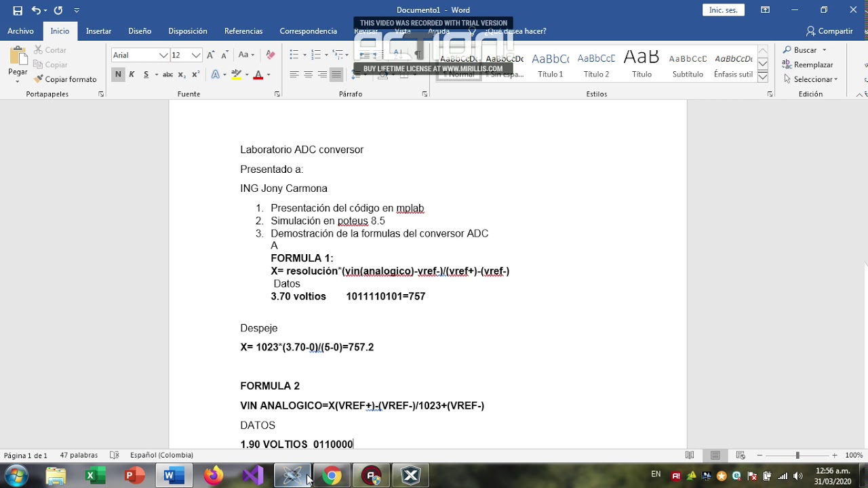Clear all formatting with the eraser icon
The height and width of the screenshot is (488, 868).
[x=271, y=55]
